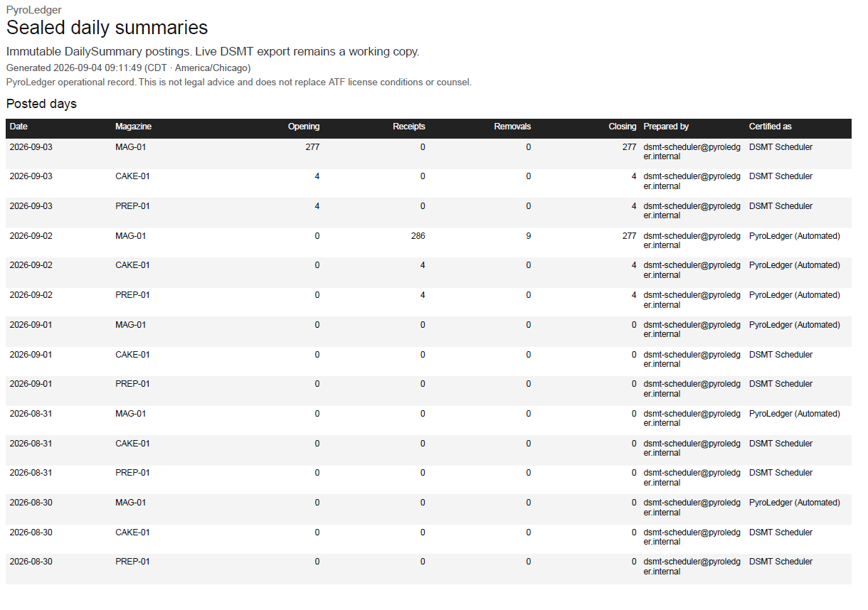Click removals value 9 for 2026-09-02 MAG-01
Screen dimensions: 868x610
(x=528, y=236)
